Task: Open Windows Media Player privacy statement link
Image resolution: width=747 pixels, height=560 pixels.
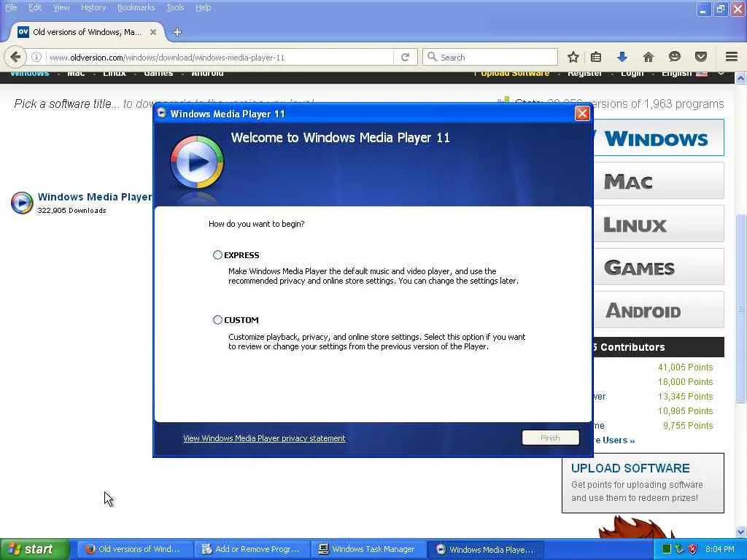Action: [264, 438]
